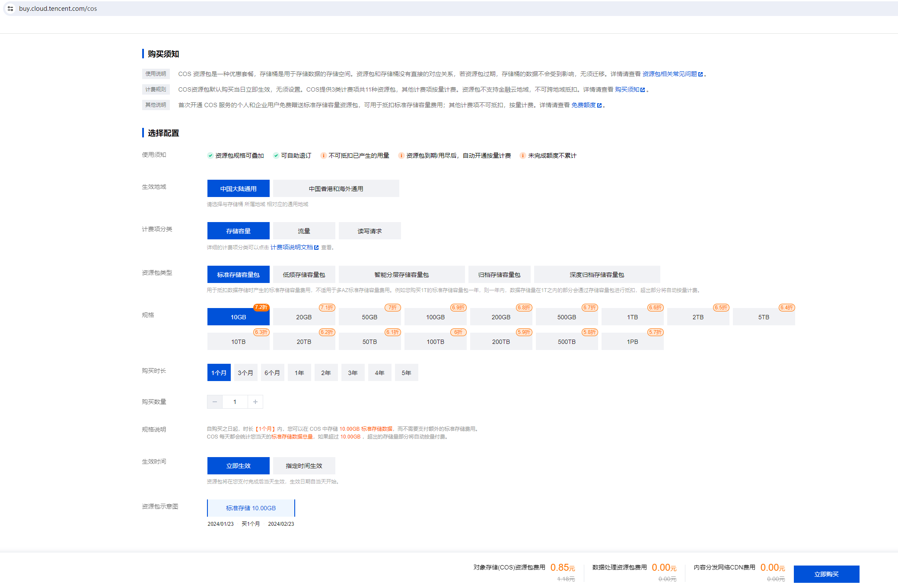
Task: Click the info icon beside 未完成额度不累计
Action: 523,156
